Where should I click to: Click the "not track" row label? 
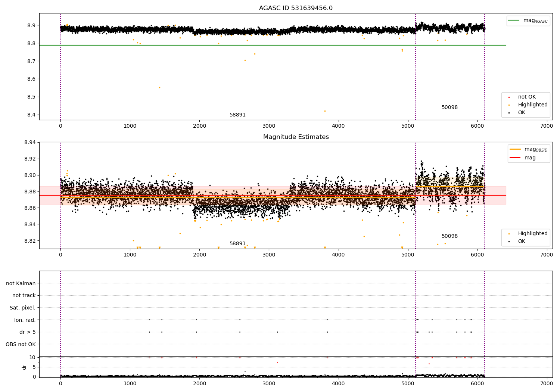(x=24, y=296)
